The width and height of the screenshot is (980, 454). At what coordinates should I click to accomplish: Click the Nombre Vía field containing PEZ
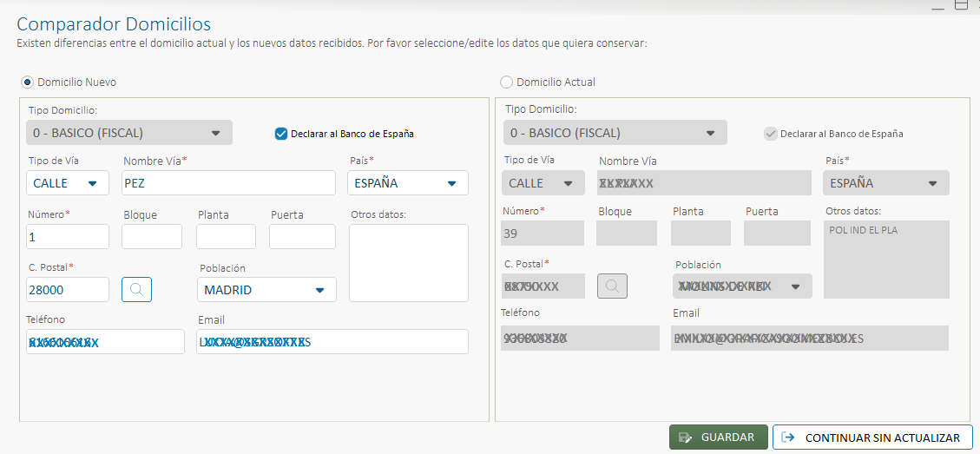point(228,183)
